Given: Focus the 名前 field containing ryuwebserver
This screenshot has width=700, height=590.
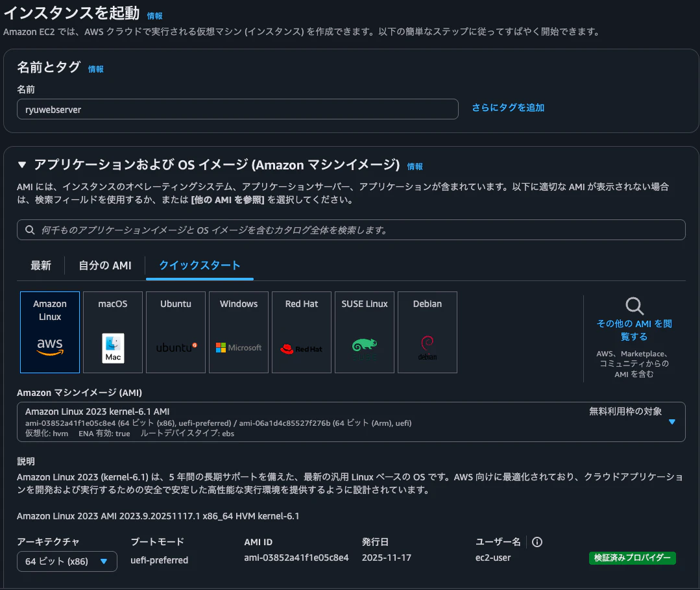Looking at the screenshot, I should point(237,109).
